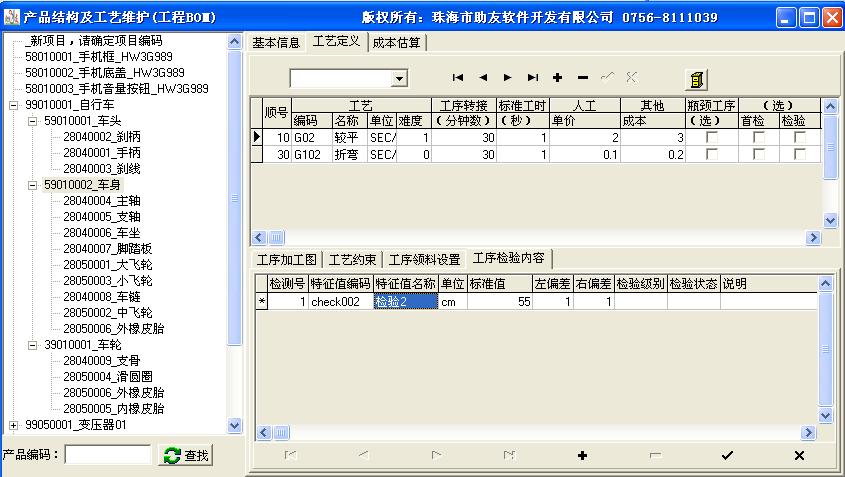The height and width of the screenshot is (477, 845).
Task: Click the 产品编码 input field
Action: click(x=108, y=455)
